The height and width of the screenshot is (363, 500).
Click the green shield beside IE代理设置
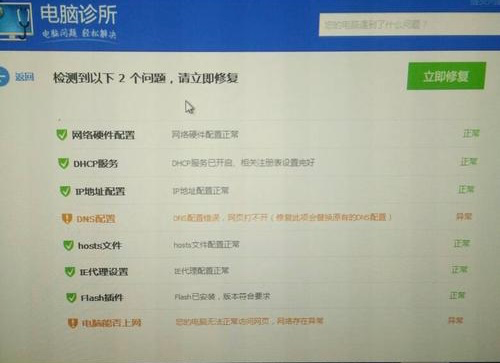point(70,271)
